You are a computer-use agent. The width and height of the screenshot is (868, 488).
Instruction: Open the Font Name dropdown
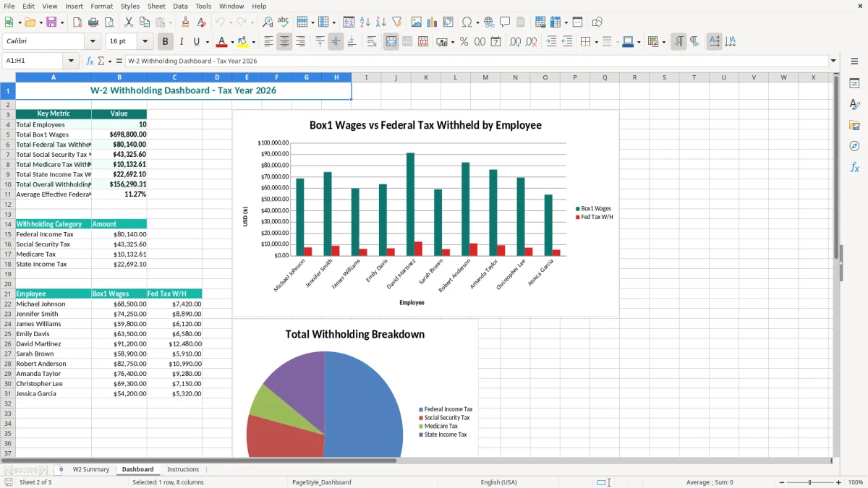(92, 42)
